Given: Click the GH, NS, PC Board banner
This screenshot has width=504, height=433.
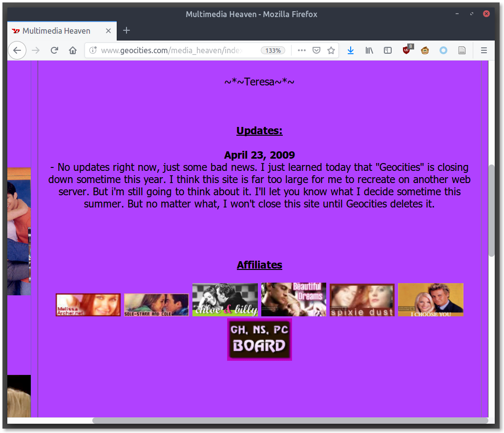Looking at the screenshot, I should [259, 340].
